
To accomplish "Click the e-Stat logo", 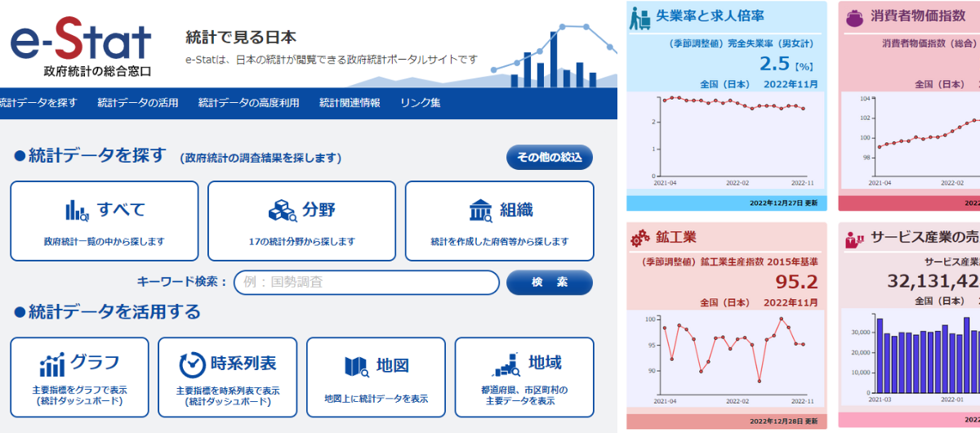I will click(x=81, y=48).
